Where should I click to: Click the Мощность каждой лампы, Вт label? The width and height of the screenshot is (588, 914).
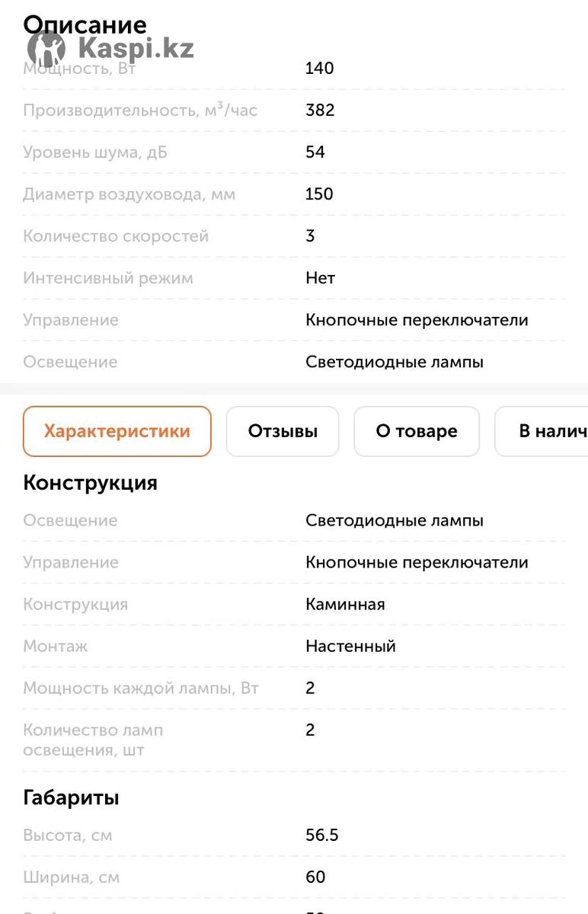point(141,688)
